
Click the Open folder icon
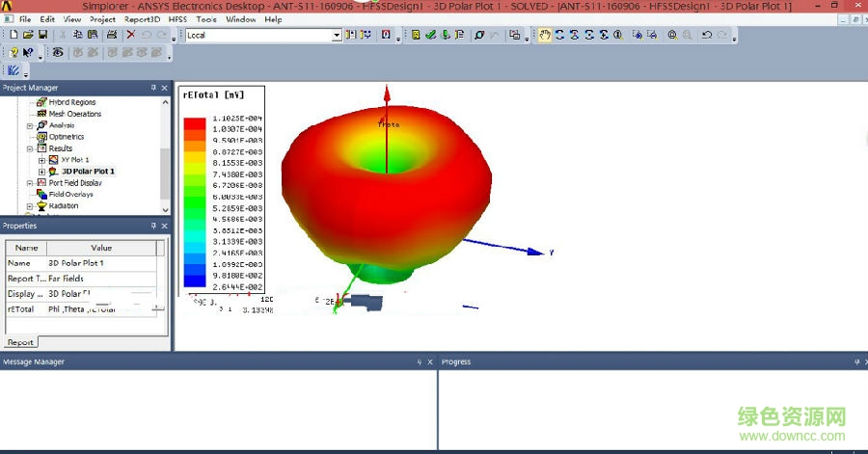tap(28, 36)
